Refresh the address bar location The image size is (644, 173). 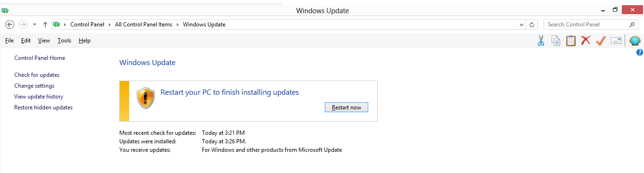[532, 25]
